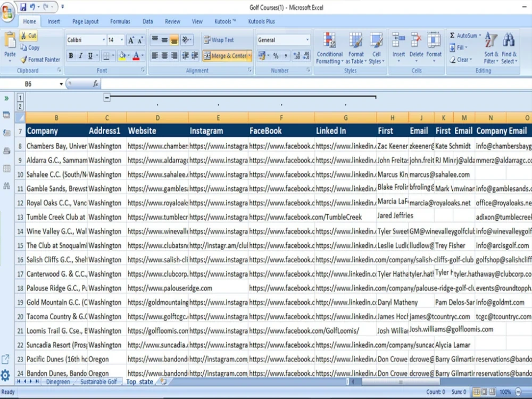Screen dimensions: 532x399
Task: Click Insert cells button
Action: tap(398, 47)
